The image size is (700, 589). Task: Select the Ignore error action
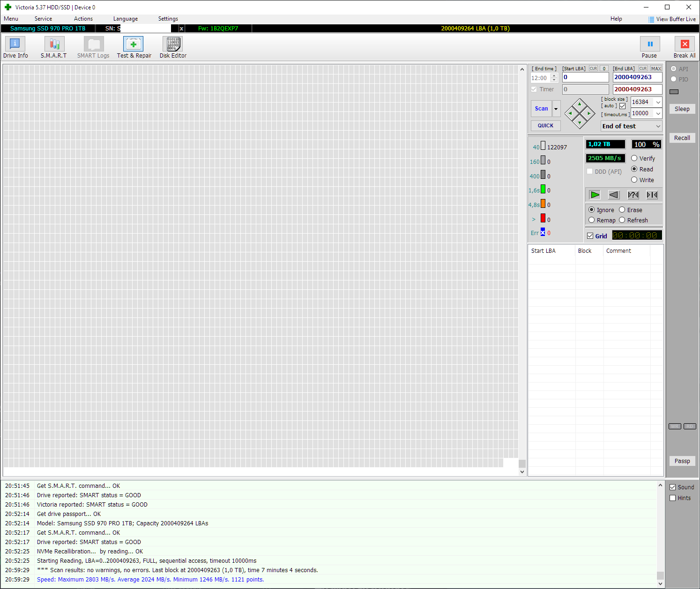592,210
